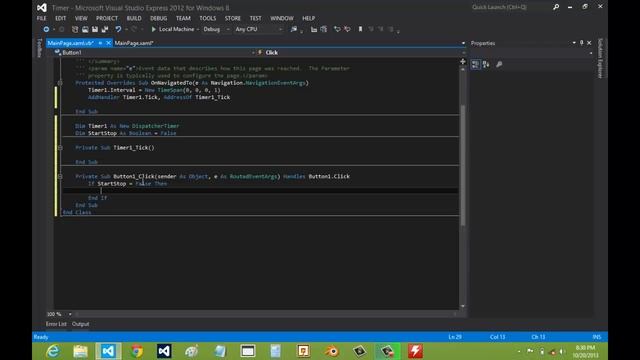
Task: Collapse the Timer1_Tick sub outline
Action: 60,148
